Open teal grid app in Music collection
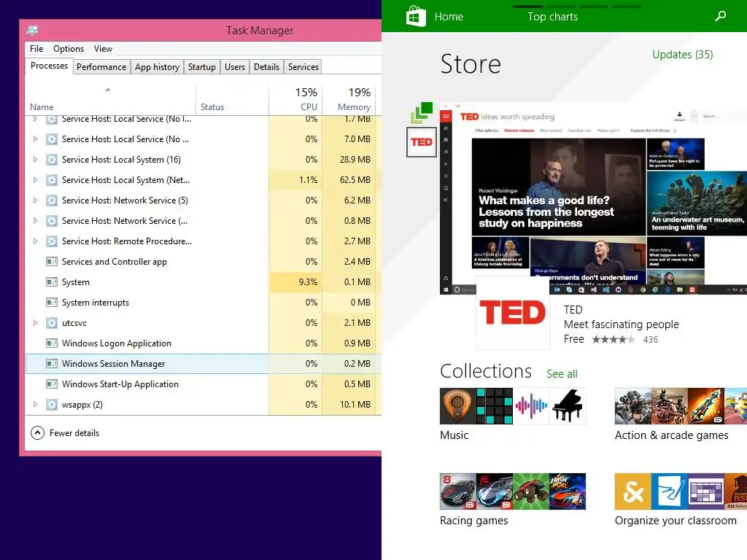747x560 pixels. (495, 406)
